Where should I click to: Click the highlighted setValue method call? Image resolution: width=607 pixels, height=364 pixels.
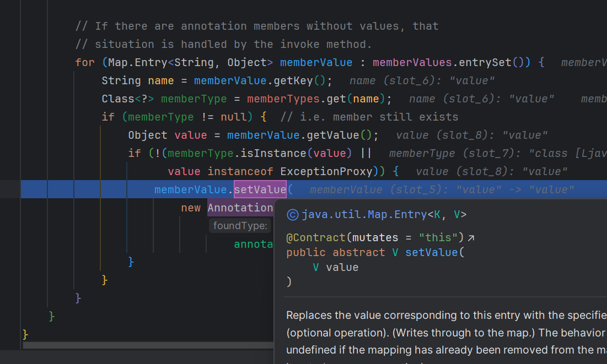pyautogui.click(x=260, y=189)
